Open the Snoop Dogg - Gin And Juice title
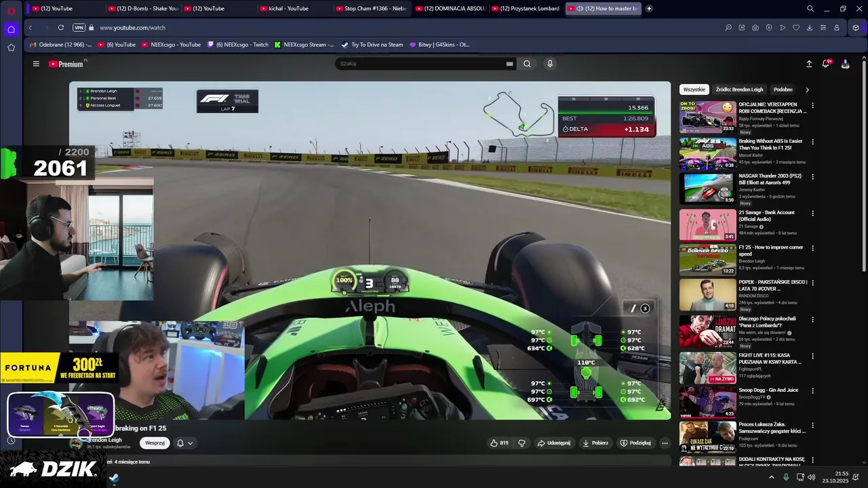 click(x=768, y=390)
